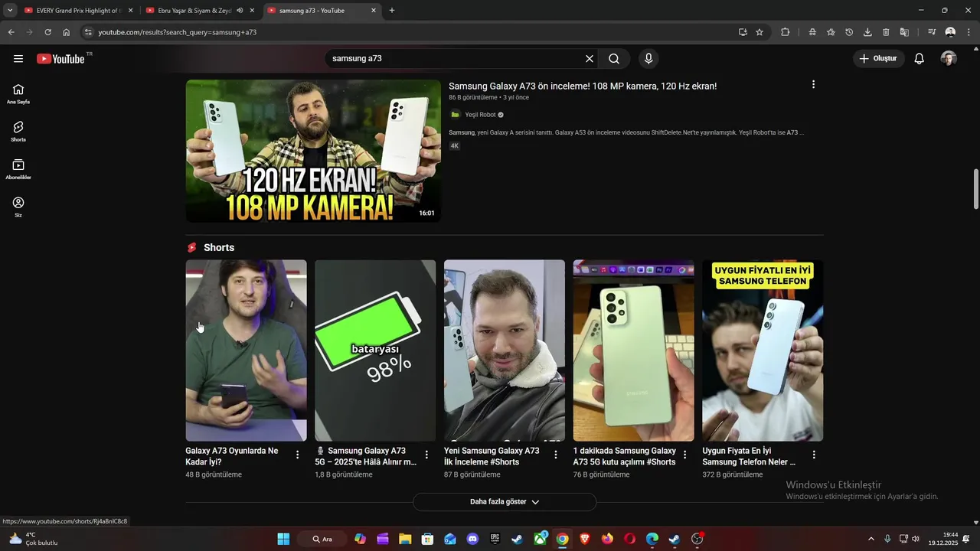Open options for Uygun Fiyata En İyi short

(x=814, y=455)
